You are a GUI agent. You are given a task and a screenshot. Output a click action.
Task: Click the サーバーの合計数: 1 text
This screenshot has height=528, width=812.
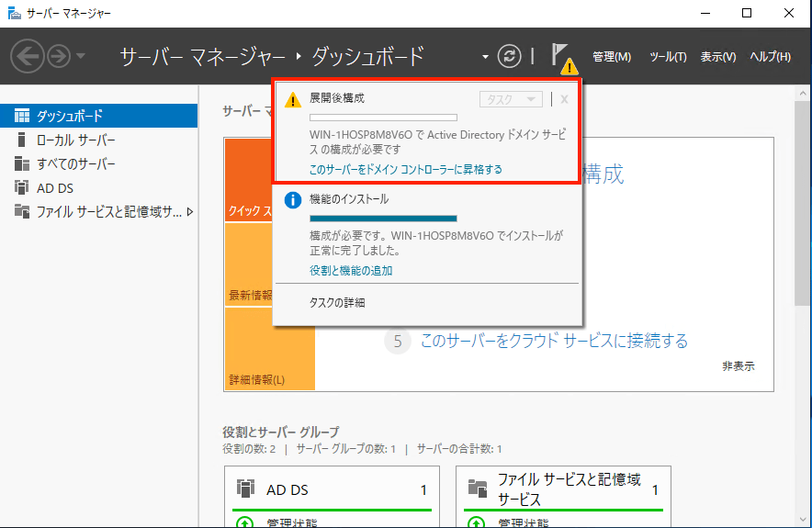pos(459,449)
